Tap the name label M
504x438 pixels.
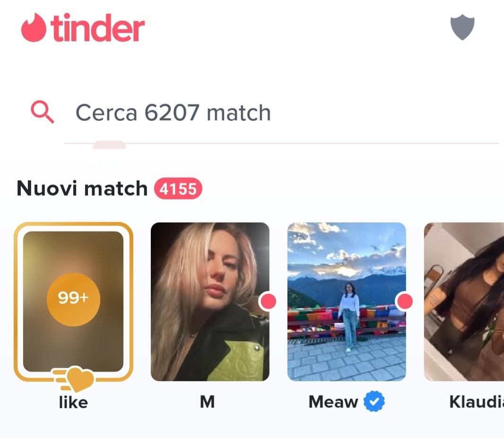tap(208, 402)
